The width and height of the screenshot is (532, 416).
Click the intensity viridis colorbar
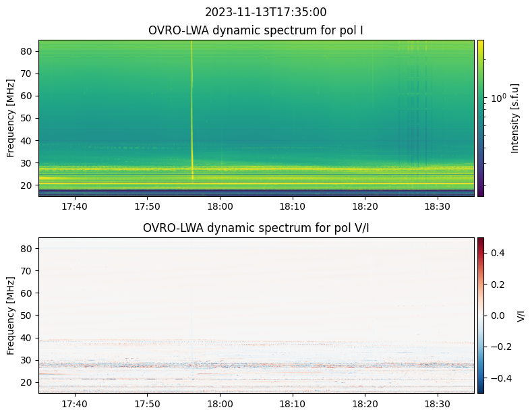pos(481,118)
